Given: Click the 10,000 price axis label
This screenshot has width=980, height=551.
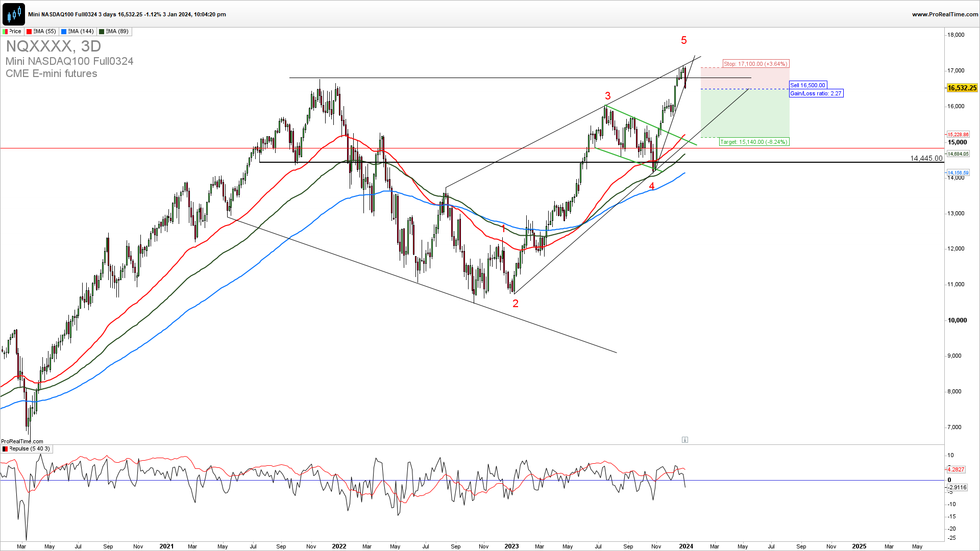Looking at the screenshot, I should [957, 320].
